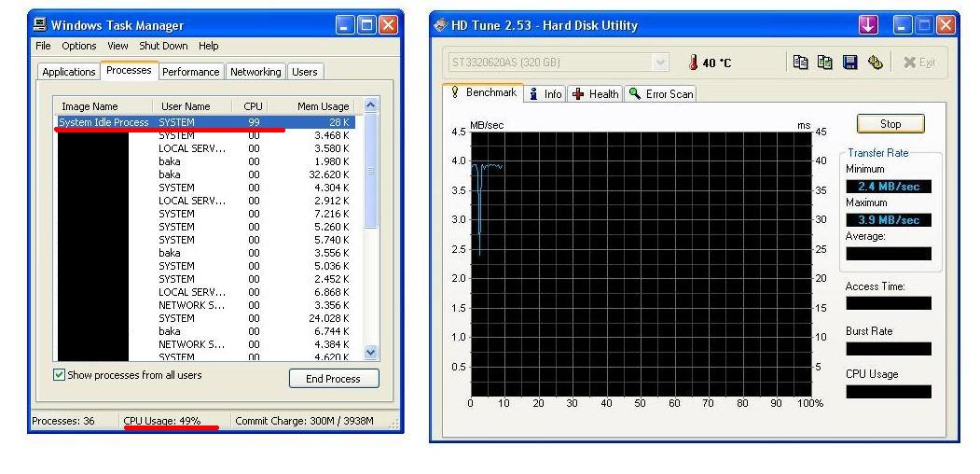Click the Minimum 2.4 MB/sec value
Image resolution: width=980 pixels, height=474 pixels.
click(x=888, y=187)
